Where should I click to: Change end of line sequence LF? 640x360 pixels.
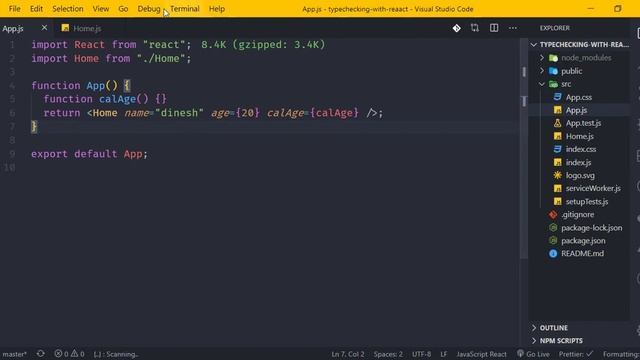coord(444,354)
